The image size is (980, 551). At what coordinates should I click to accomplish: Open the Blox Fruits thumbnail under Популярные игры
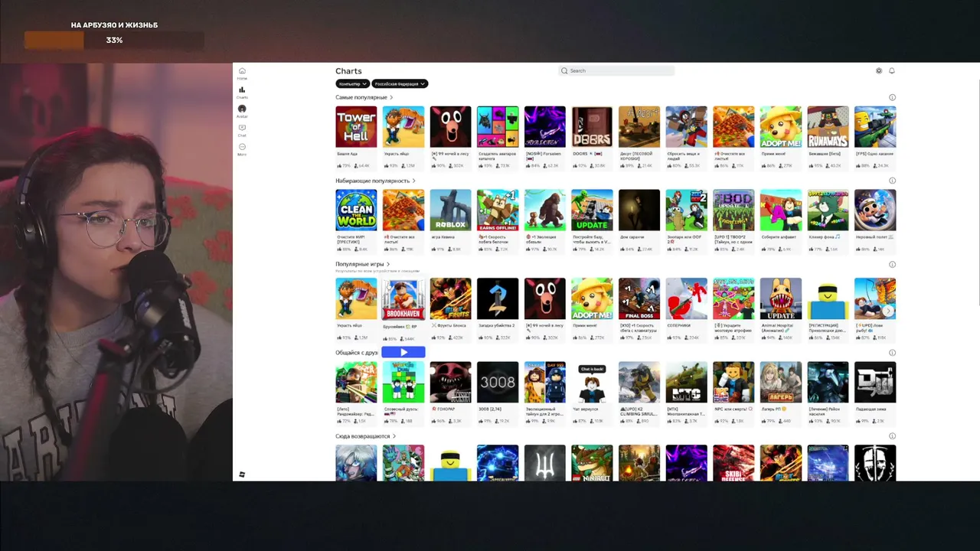450,298
